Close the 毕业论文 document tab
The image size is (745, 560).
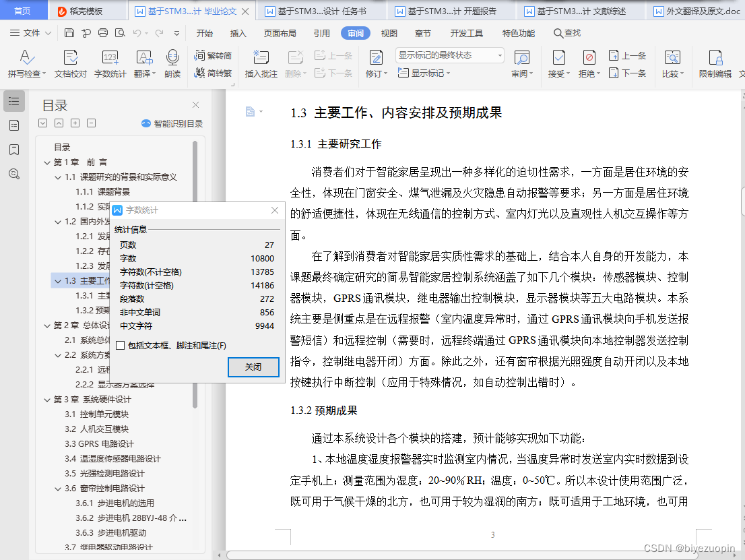[245, 11]
